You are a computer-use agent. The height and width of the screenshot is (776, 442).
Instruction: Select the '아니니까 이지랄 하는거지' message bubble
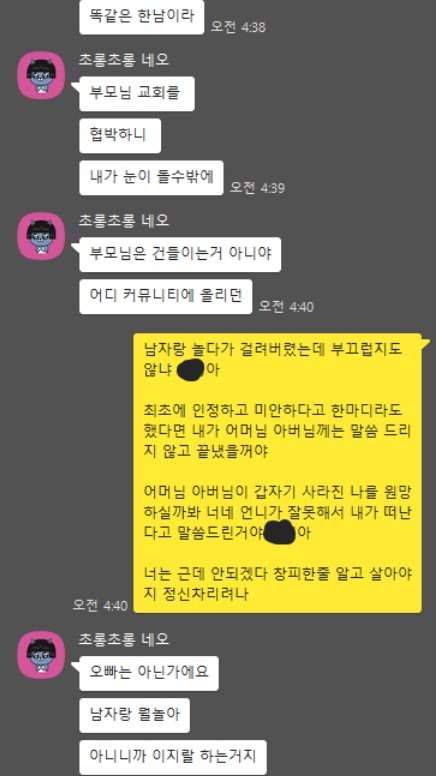[173, 757]
